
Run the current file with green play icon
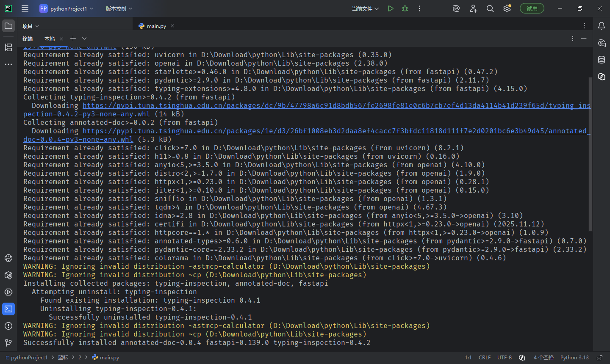(391, 8)
